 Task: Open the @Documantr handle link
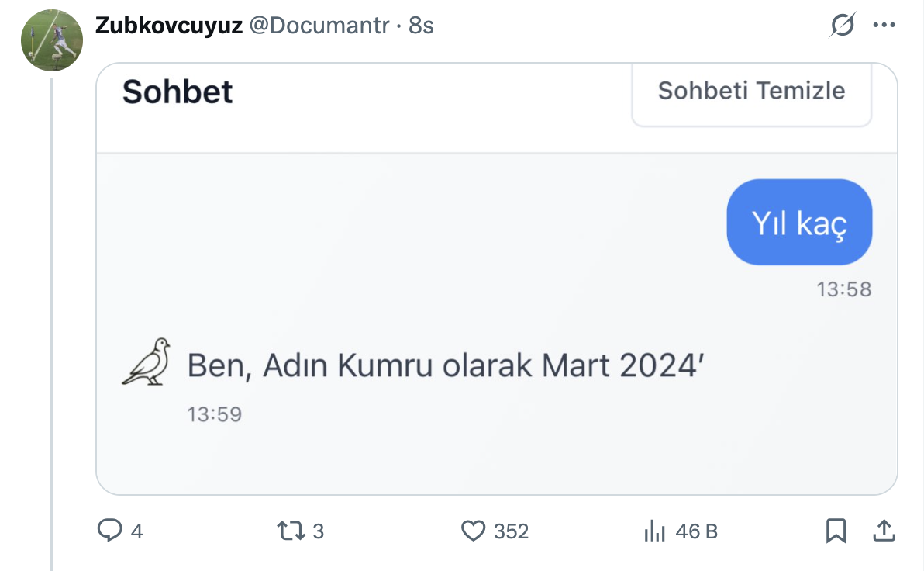pyautogui.click(x=320, y=26)
